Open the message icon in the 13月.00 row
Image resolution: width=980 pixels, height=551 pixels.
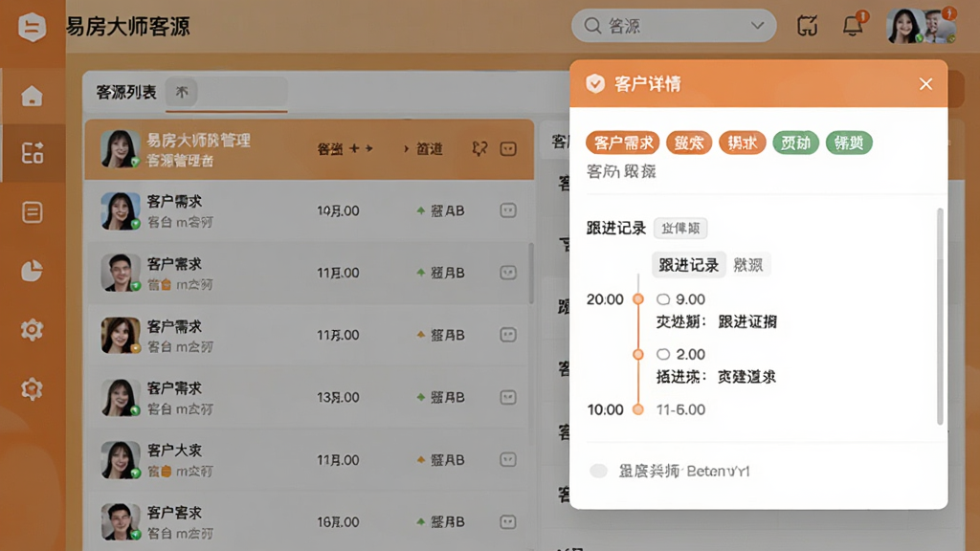pos(508,397)
